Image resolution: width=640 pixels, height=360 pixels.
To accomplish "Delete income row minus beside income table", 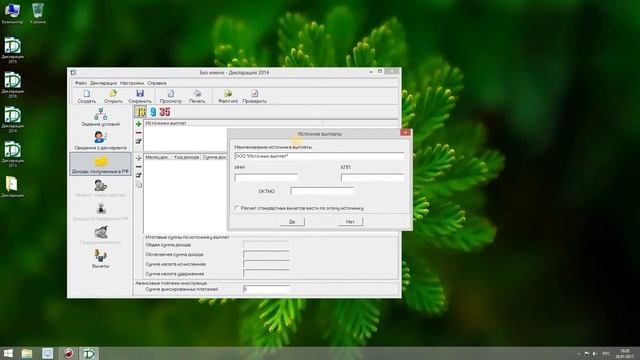I will coord(138,167).
